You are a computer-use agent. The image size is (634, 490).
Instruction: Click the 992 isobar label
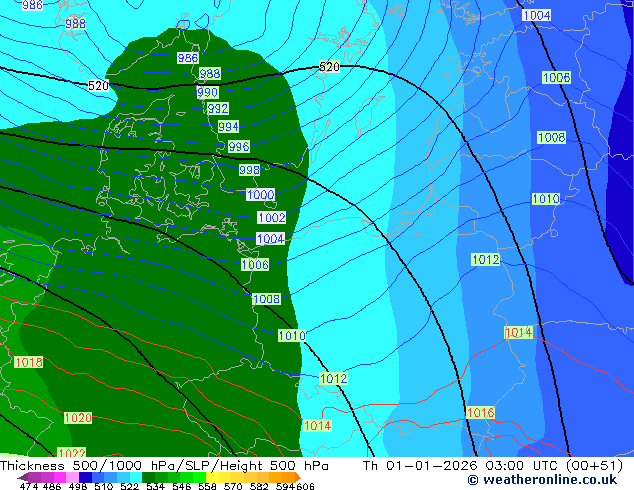click(218, 108)
